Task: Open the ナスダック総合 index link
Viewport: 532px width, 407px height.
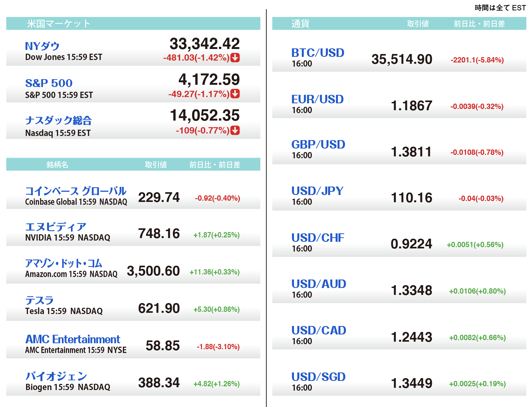Action: coord(58,120)
